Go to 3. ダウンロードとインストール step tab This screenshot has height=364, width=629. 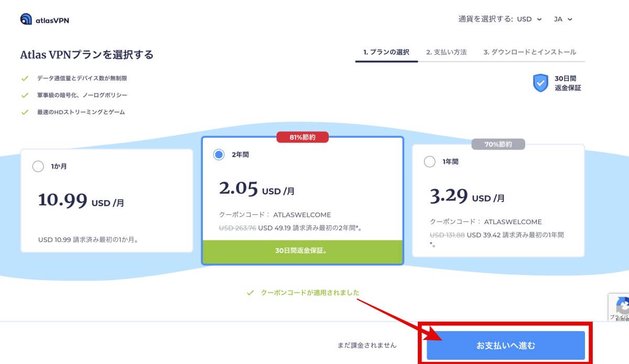[530, 52]
